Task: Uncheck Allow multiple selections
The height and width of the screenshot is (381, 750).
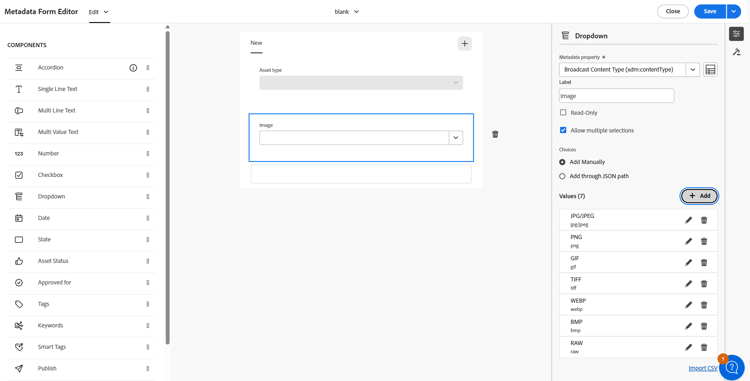Action: (563, 130)
